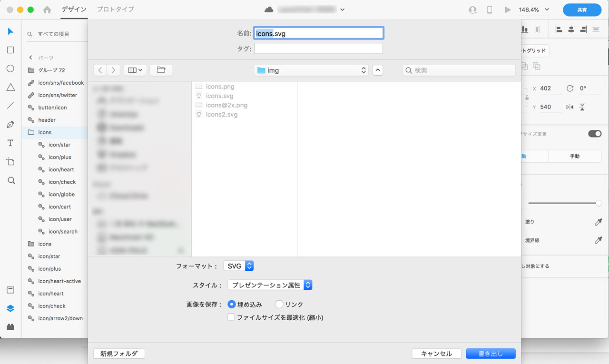The width and height of the screenshot is (609, 364).
Task: Click the キャンセル button
Action: [436, 354]
